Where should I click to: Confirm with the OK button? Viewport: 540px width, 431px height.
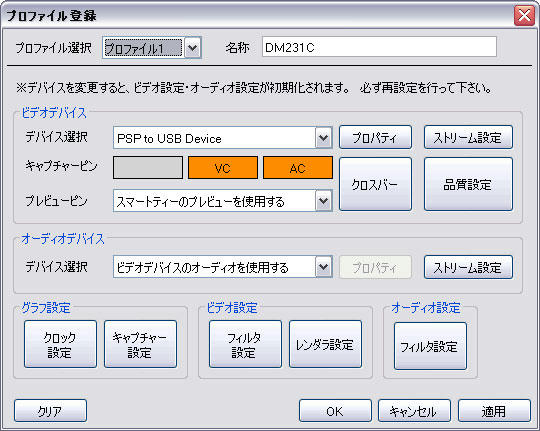click(x=335, y=410)
